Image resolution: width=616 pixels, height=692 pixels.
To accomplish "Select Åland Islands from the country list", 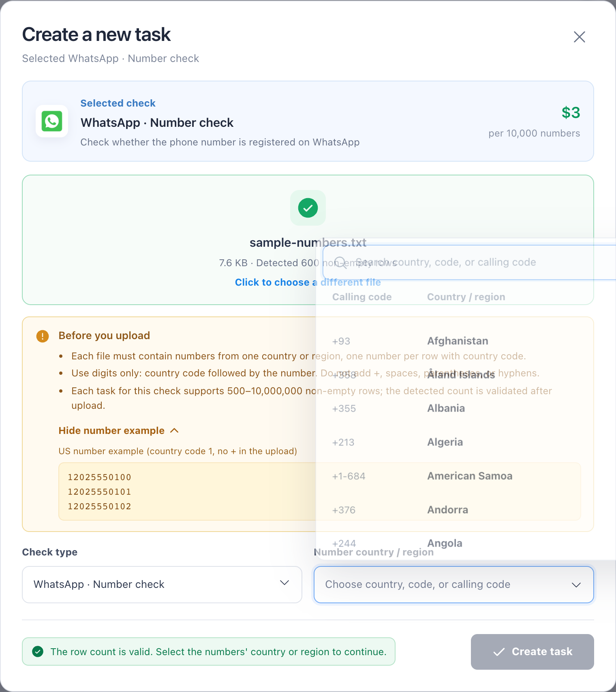I will point(466,375).
